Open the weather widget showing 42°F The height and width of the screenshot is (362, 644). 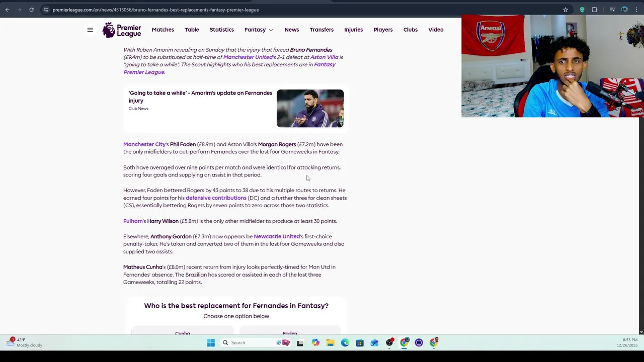pyautogui.click(x=25, y=342)
